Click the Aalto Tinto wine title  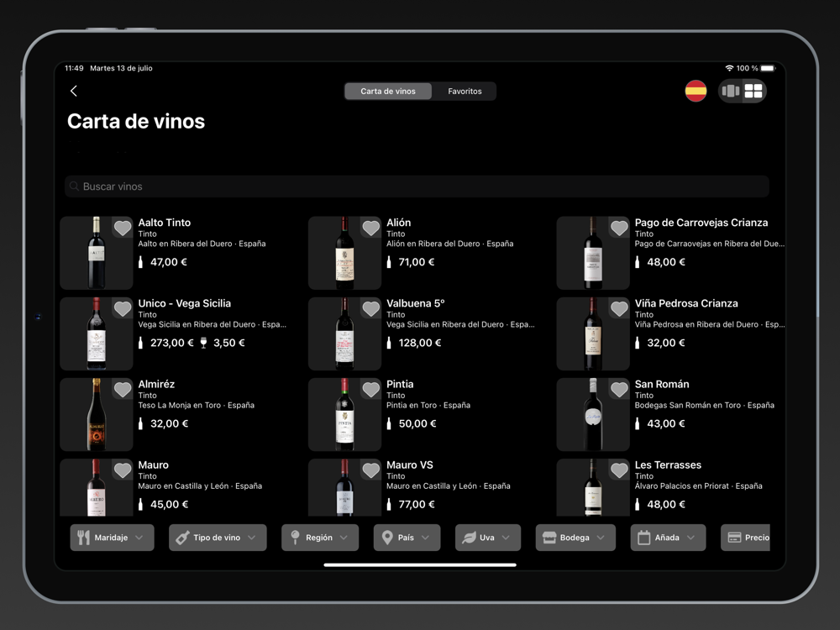pyautogui.click(x=165, y=223)
